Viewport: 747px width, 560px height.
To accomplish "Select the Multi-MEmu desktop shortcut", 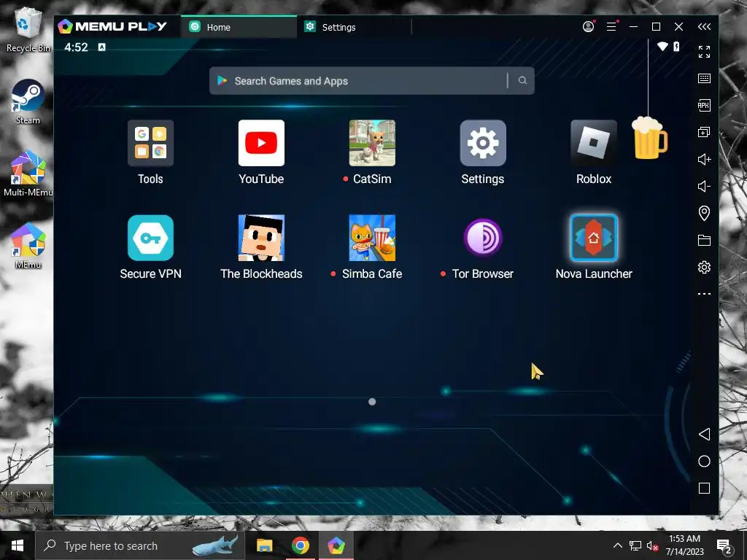I will click(28, 174).
